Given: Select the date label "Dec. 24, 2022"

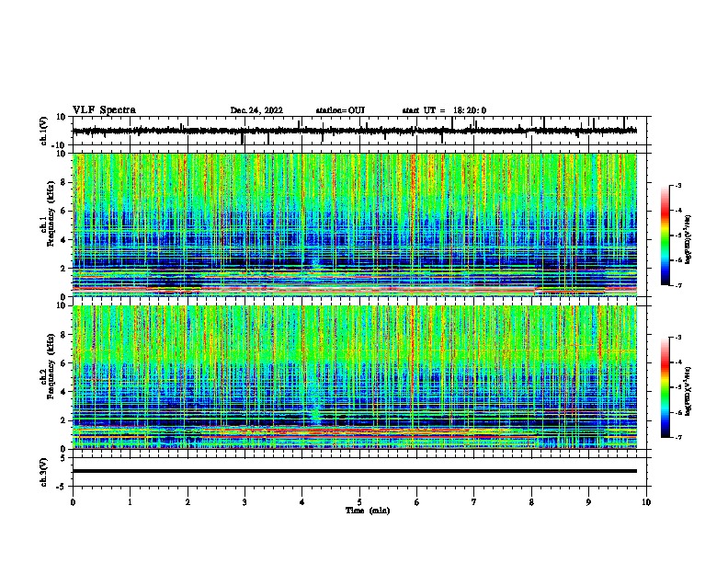Looking at the screenshot, I should (256, 110).
